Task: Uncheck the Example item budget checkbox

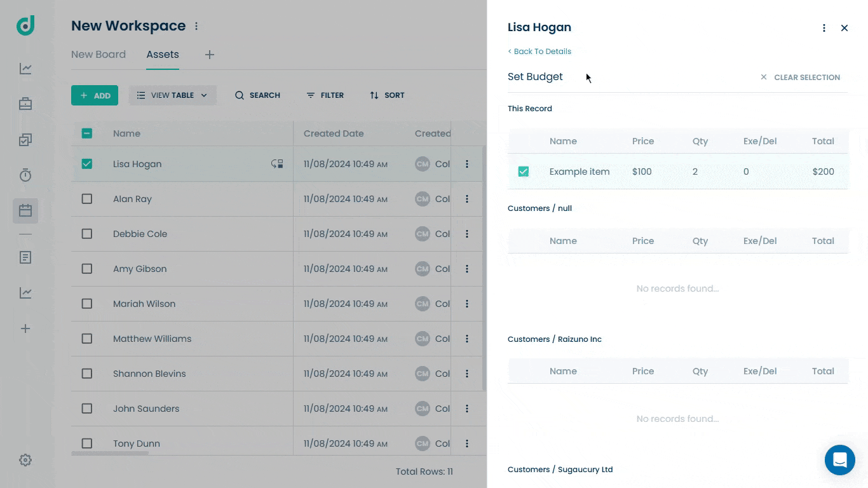Action: tap(524, 172)
